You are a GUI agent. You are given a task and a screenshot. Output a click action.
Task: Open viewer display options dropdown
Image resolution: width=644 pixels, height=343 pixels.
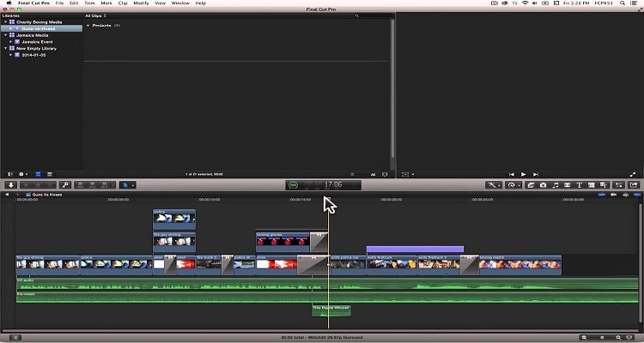tap(407, 174)
